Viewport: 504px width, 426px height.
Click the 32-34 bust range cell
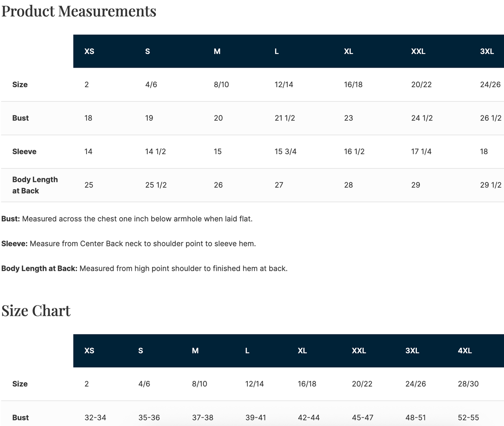[95, 418]
